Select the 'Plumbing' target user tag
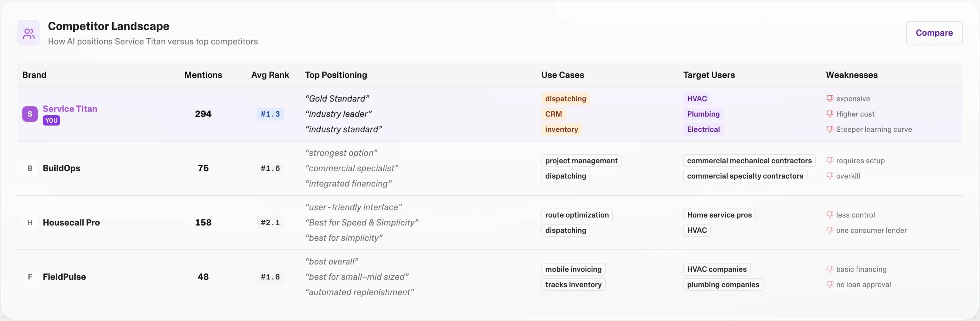This screenshot has width=980, height=321. [x=703, y=114]
